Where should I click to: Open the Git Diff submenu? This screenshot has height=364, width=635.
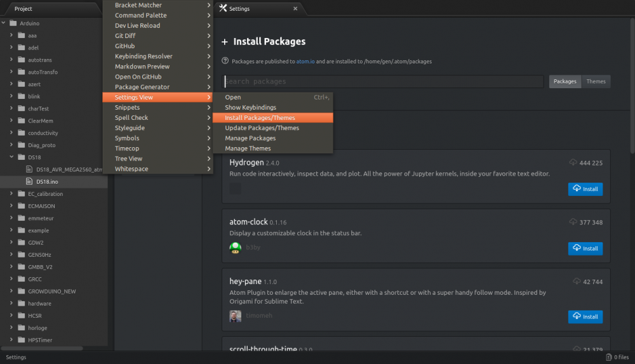(x=158, y=36)
